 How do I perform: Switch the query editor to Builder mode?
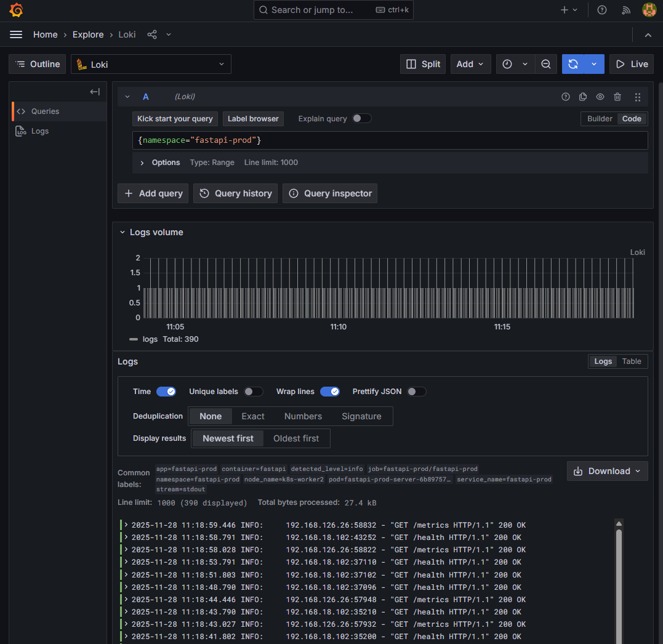click(x=598, y=118)
